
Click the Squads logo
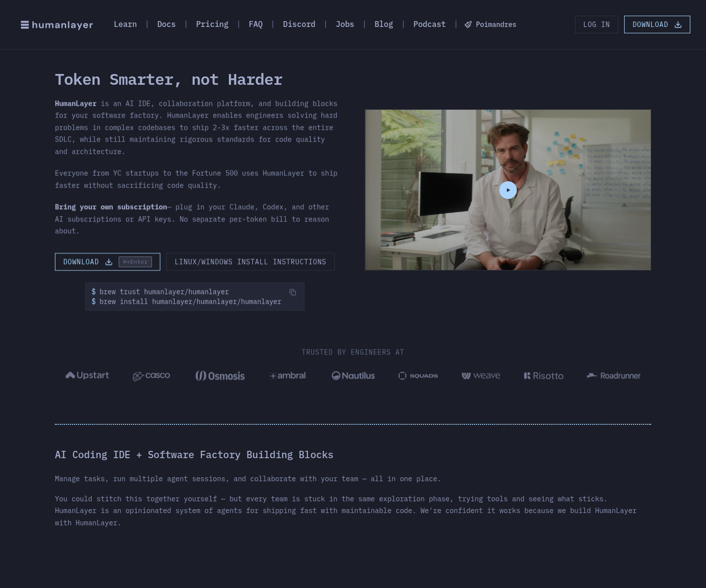(418, 376)
